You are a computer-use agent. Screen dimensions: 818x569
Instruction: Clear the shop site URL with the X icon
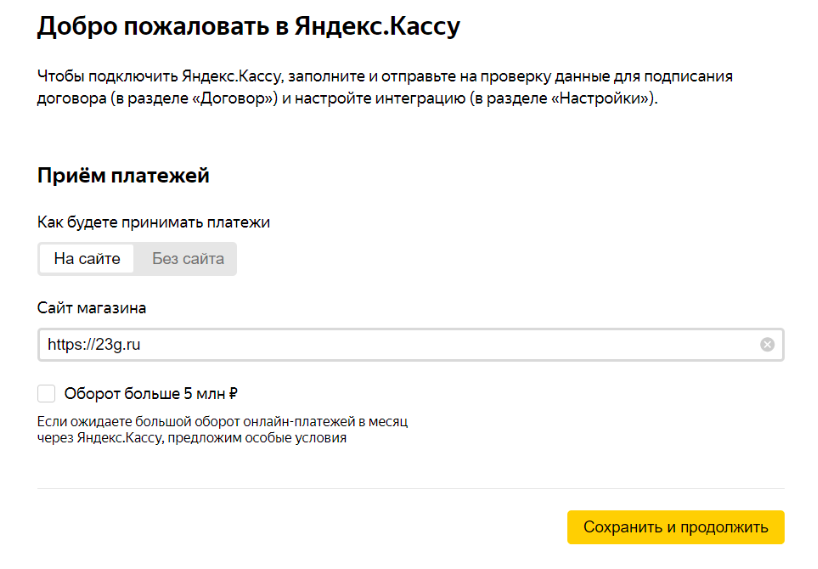click(x=766, y=345)
